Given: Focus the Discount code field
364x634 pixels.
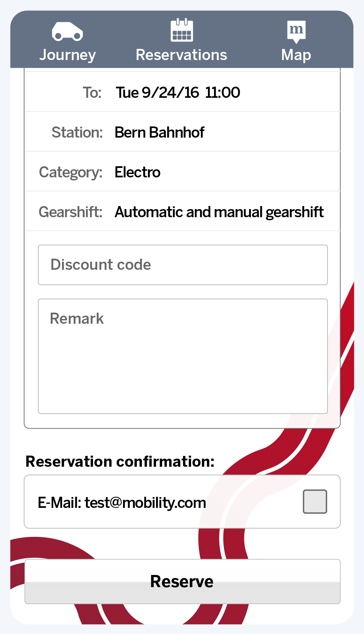Looking at the screenshot, I should [183, 265].
